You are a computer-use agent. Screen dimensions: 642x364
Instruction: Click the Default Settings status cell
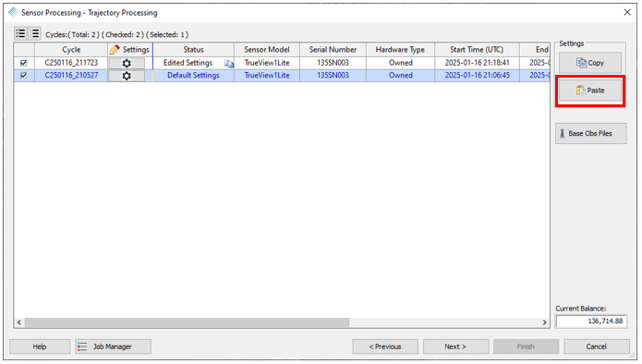(193, 76)
